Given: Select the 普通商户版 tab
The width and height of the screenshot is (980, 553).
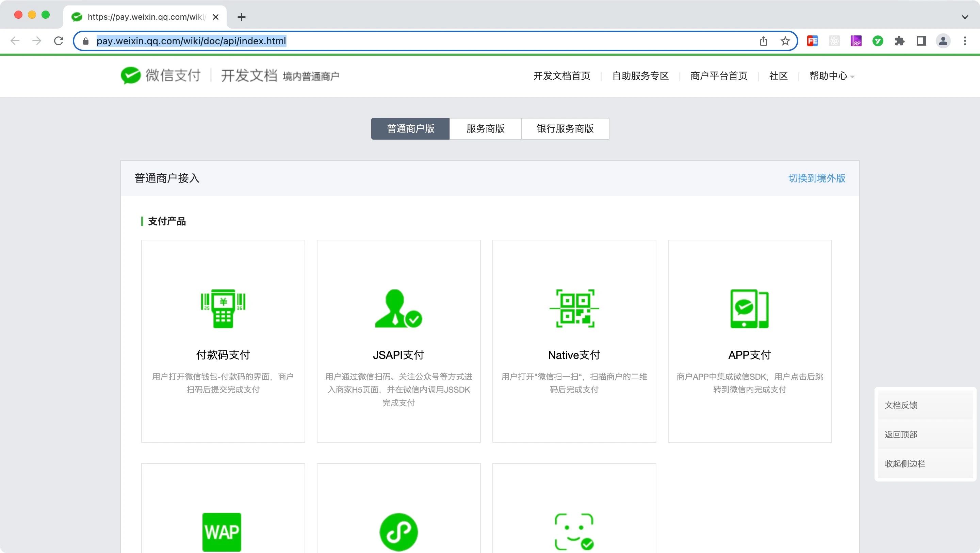Looking at the screenshot, I should point(410,129).
